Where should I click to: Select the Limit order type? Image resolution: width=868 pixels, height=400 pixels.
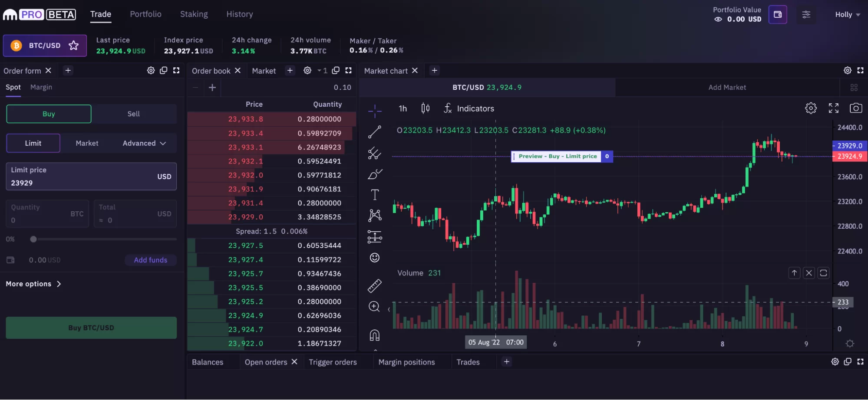(33, 143)
